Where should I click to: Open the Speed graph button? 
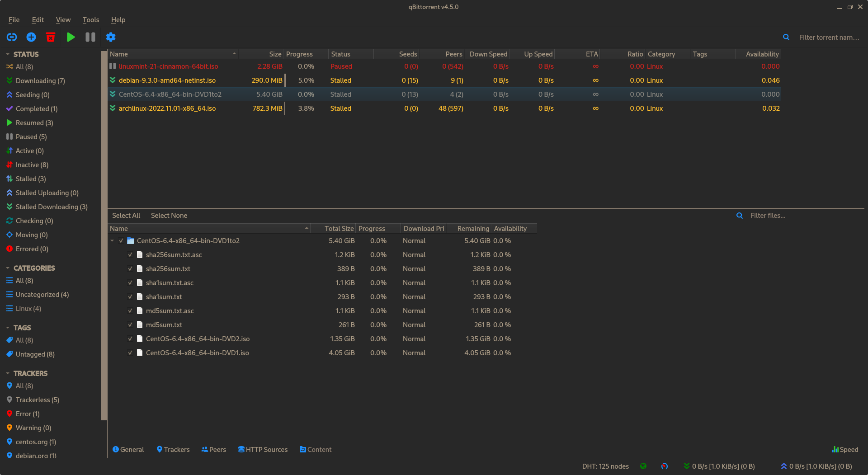[845, 449]
